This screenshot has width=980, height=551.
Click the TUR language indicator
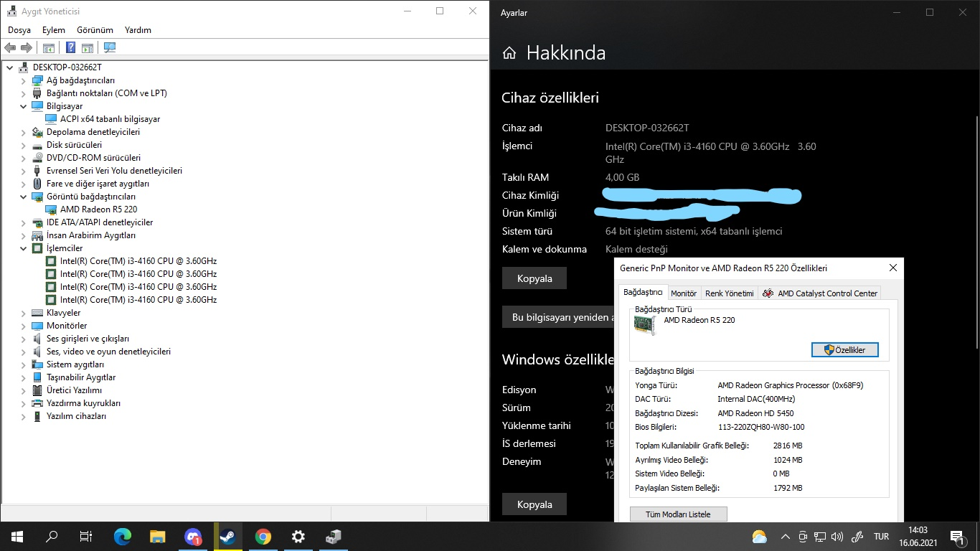(882, 537)
